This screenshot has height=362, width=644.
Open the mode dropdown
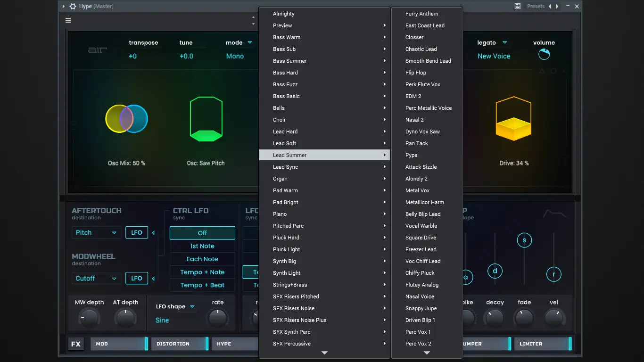[239, 42]
